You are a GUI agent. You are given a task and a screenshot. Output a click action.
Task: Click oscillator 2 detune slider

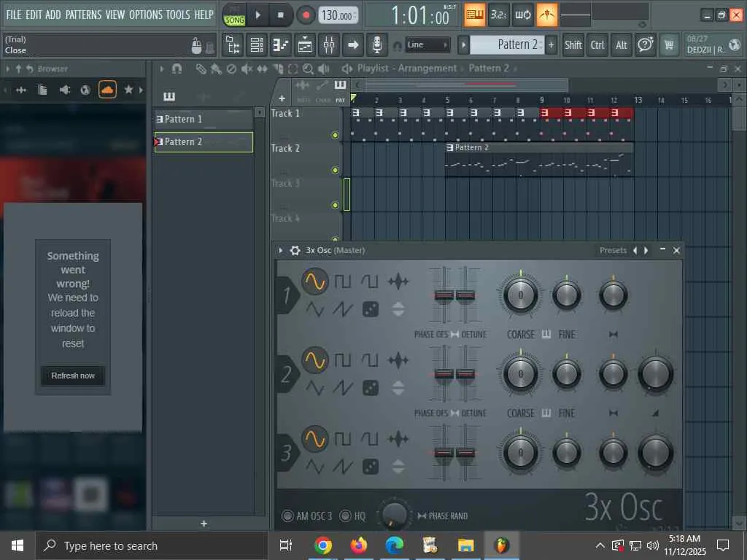coord(465,374)
